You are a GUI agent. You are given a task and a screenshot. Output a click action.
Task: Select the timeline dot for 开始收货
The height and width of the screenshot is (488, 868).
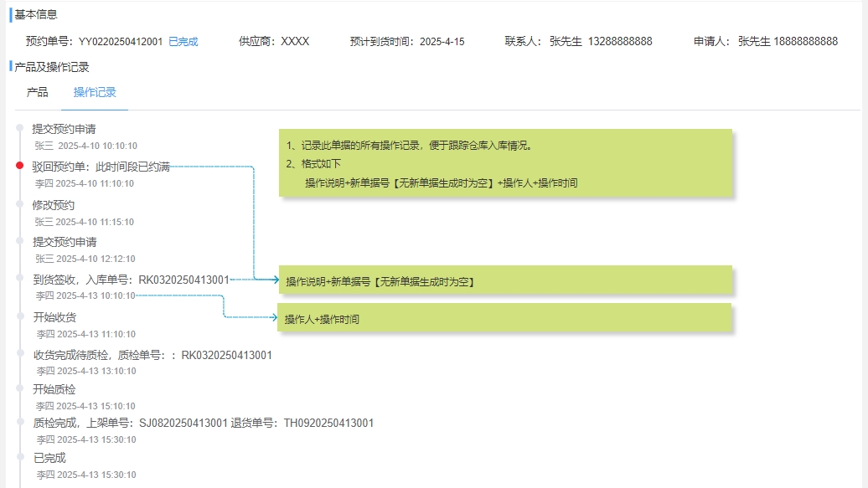coord(20,316)
